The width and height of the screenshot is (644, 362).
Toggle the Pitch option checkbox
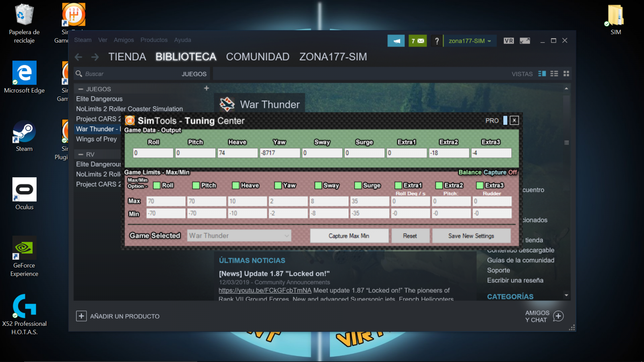tap(196, 185)
